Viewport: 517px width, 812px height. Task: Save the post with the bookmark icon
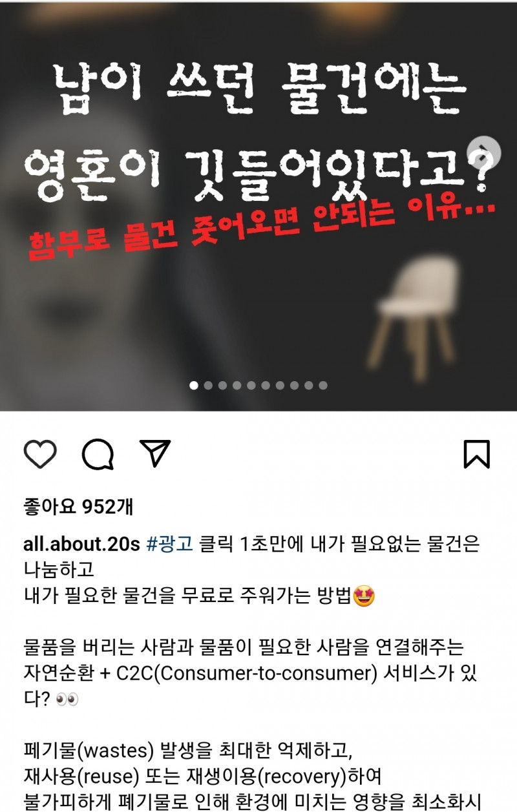(477, 454)
